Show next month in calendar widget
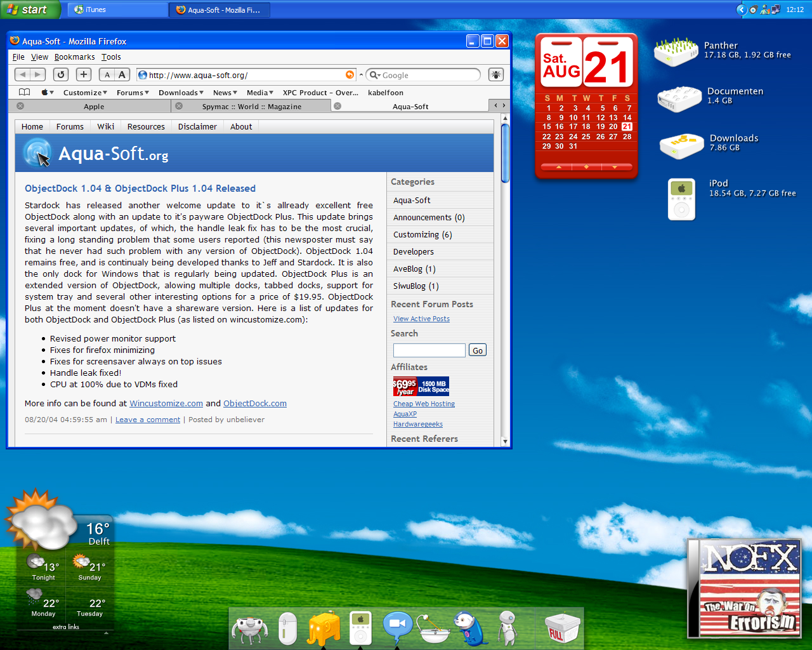812x650 pixels. click(615, 167)
